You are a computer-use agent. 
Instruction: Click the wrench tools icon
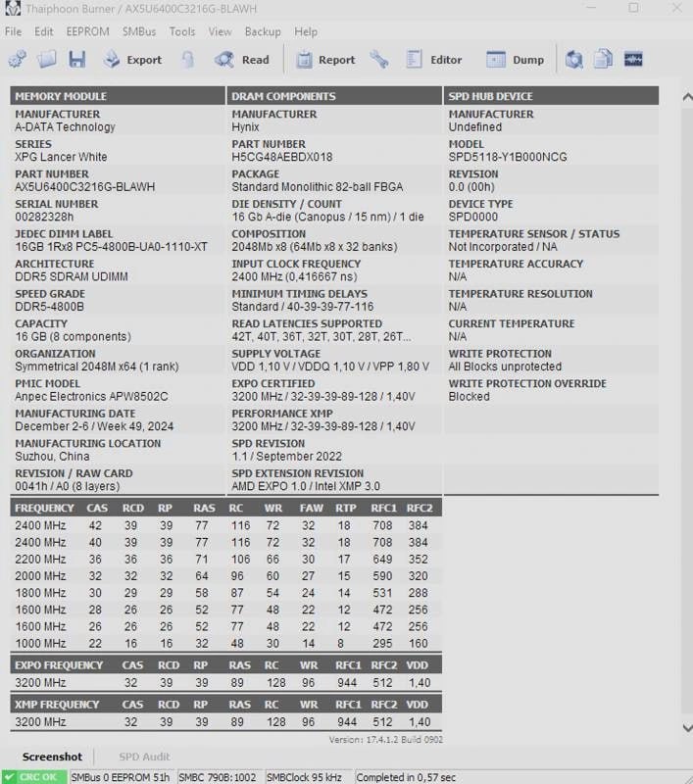pyautogui.click(x=379, y=60)
